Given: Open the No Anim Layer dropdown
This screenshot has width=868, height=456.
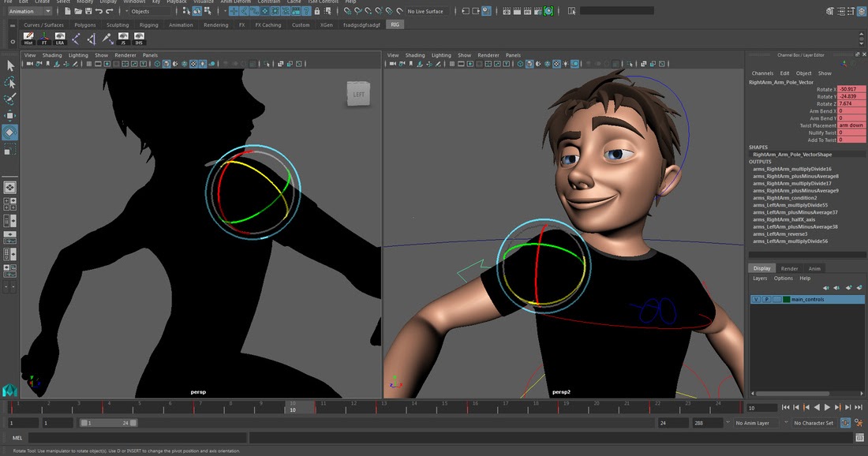Looking at the screenshot, I should (x=757, y=423).
